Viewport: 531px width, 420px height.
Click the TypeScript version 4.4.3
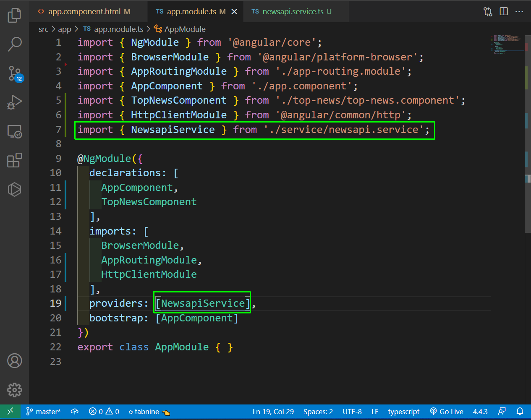(480, 412)
